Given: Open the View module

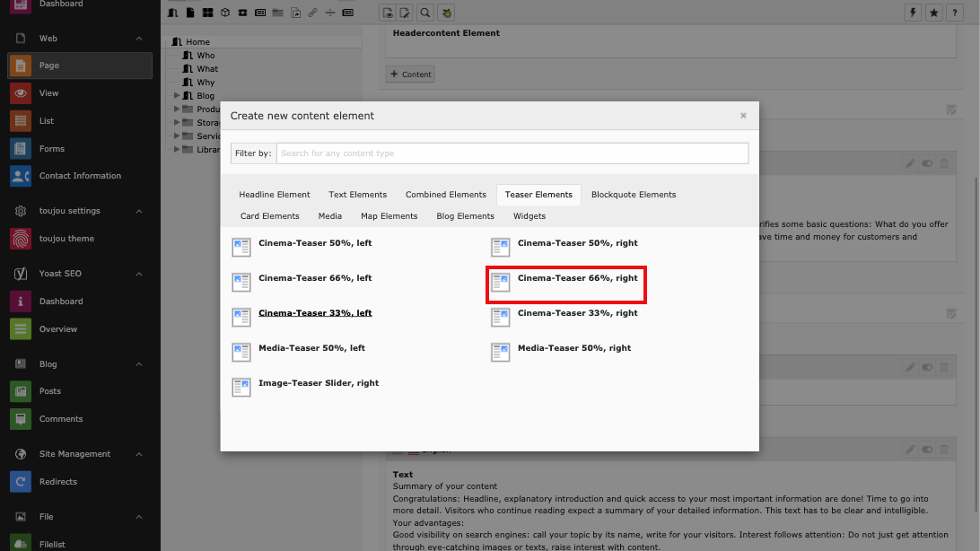Looking at the screenshot, I should coord(48,93).
